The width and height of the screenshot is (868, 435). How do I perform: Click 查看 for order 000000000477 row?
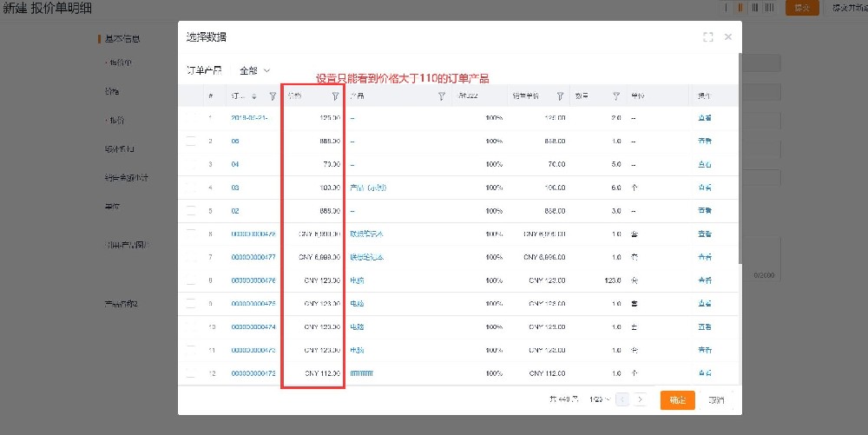[x=705, y=257]
